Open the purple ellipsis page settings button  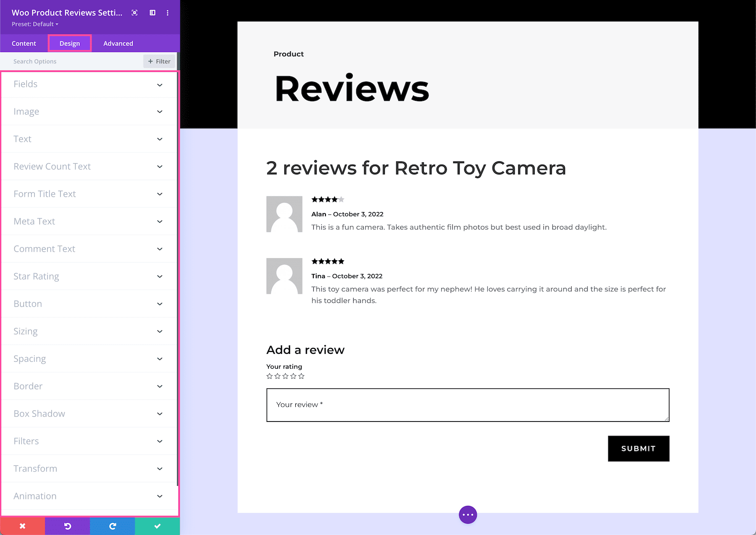point(468,514)
